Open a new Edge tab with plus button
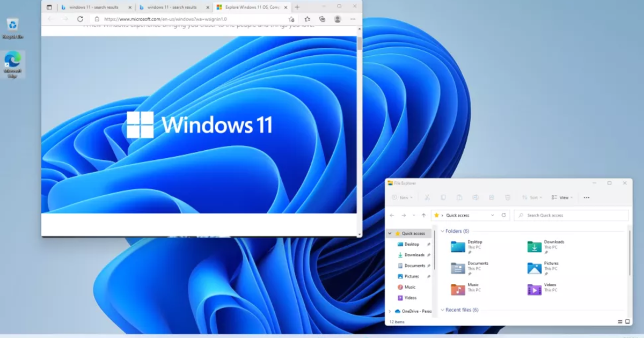Viewport: 644px width, 338px height. [x=297, y=8]
